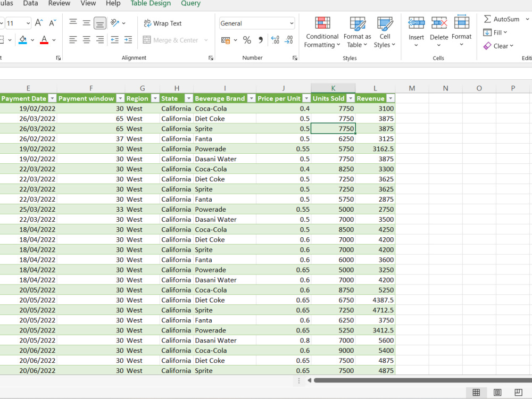
Task: Click Increase Font Size icon
Action: pos(39,23)
